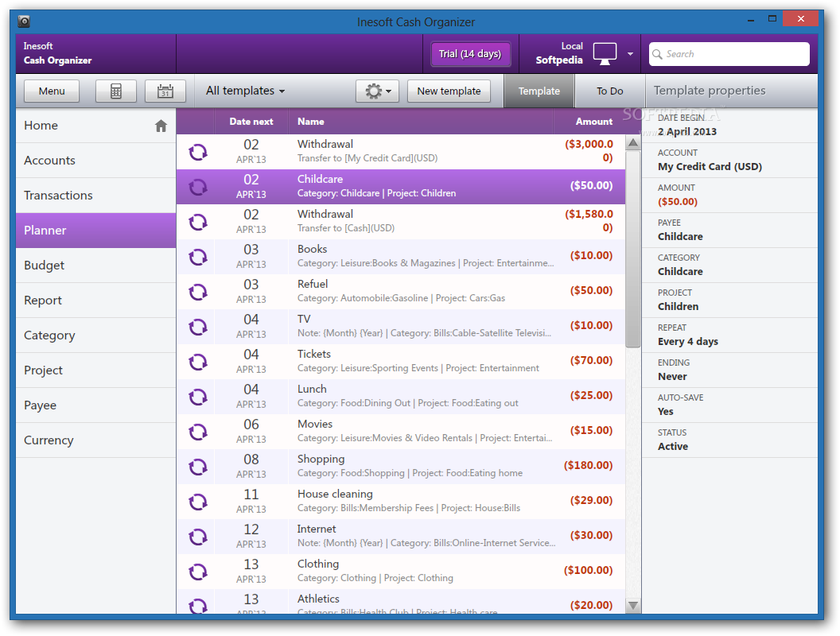Click the 2 April 2013 date begin value

(686, 132)
